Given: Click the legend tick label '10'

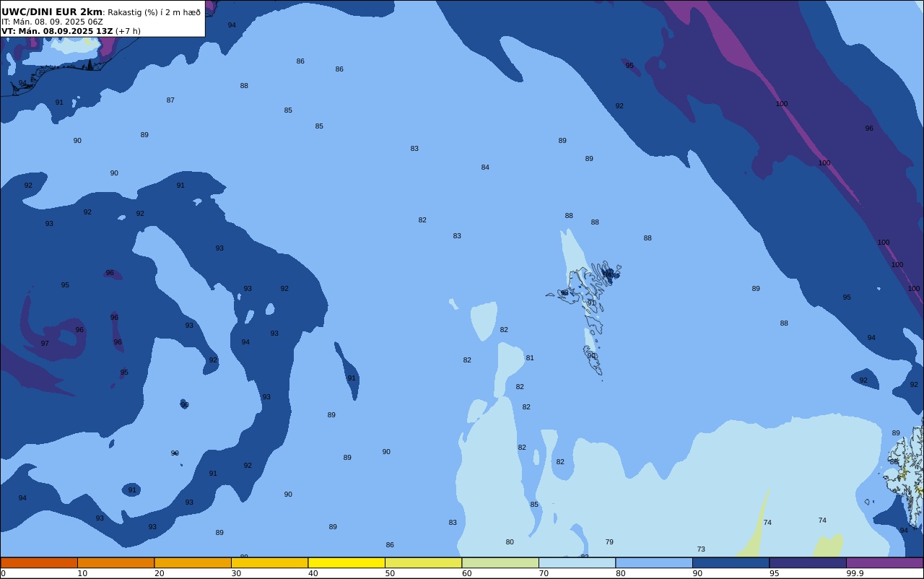Looking at the screenshot, I should pyautogui.click(x=82, y=573).
